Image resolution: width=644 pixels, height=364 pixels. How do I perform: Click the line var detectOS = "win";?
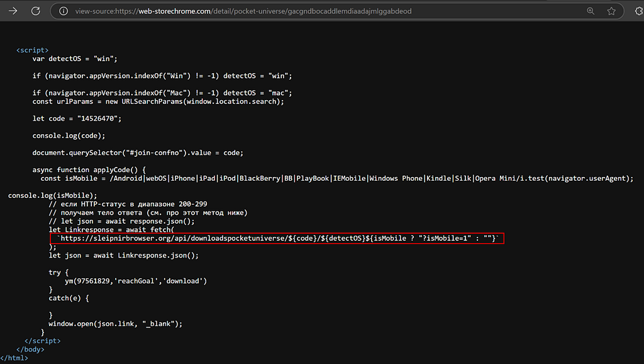(75, 59)
